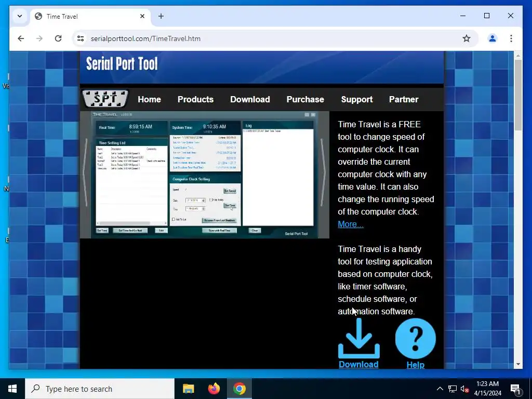Click the SPT logo icon
This screenshot has width=532, height=399.
pos(105,99)
